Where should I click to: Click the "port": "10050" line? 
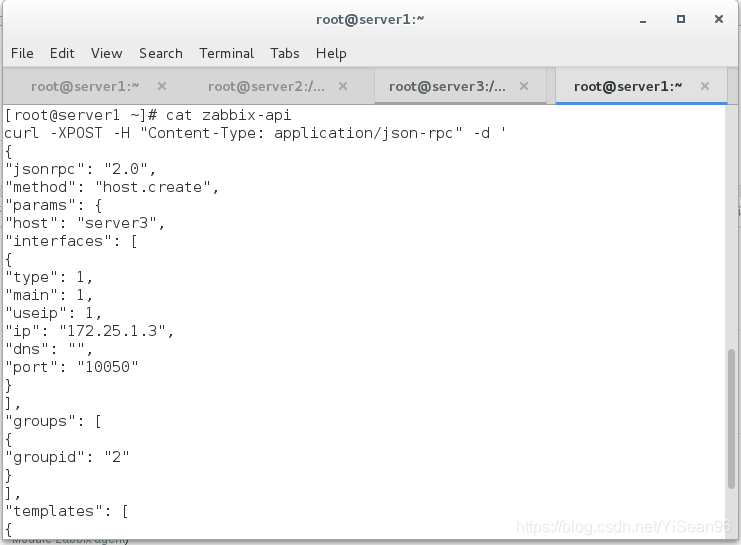tap(71, 367)
